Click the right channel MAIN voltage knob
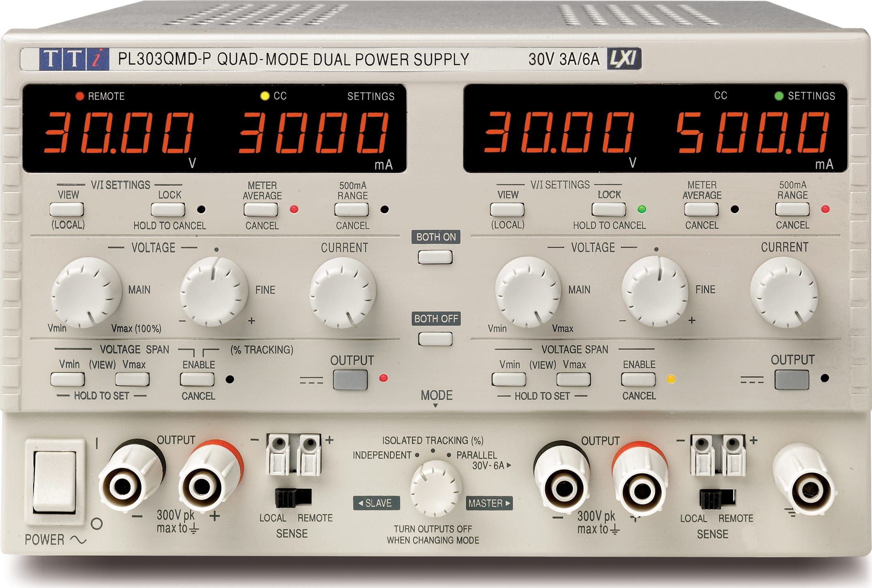The image size is (872, 588). pos(528,292)
